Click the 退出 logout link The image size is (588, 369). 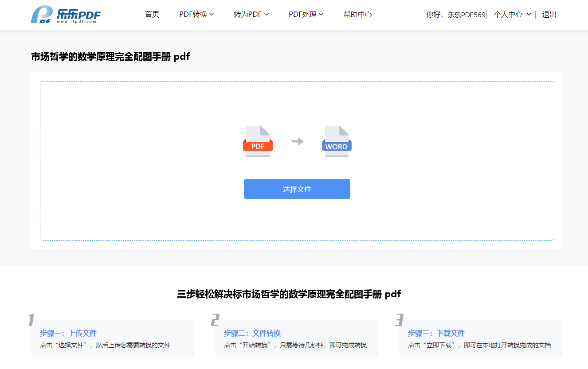549,15
